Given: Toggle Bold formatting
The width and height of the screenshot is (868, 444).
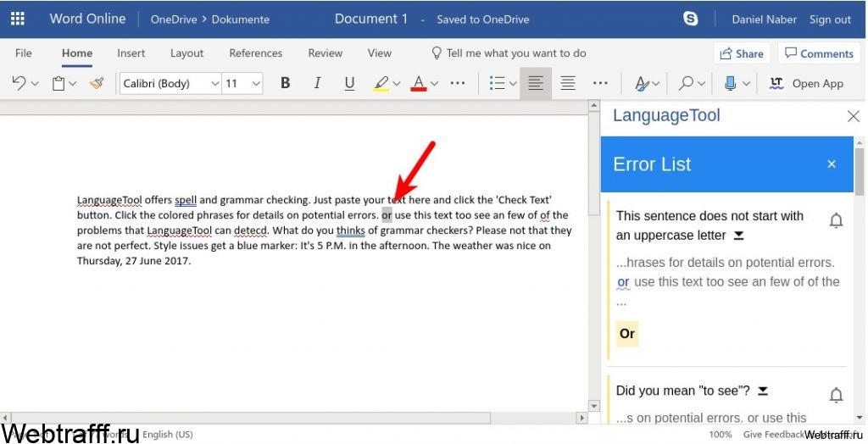Looking at the screenshot, I should click(285, 84).
